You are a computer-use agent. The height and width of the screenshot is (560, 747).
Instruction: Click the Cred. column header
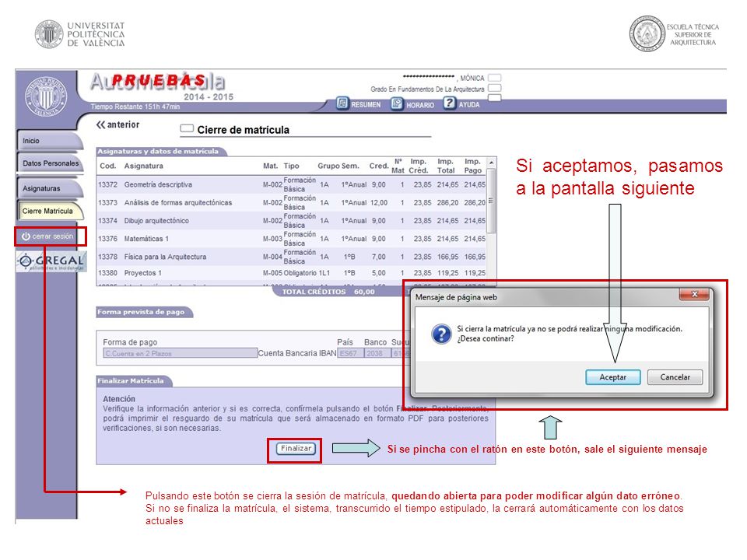coord(379,166)
